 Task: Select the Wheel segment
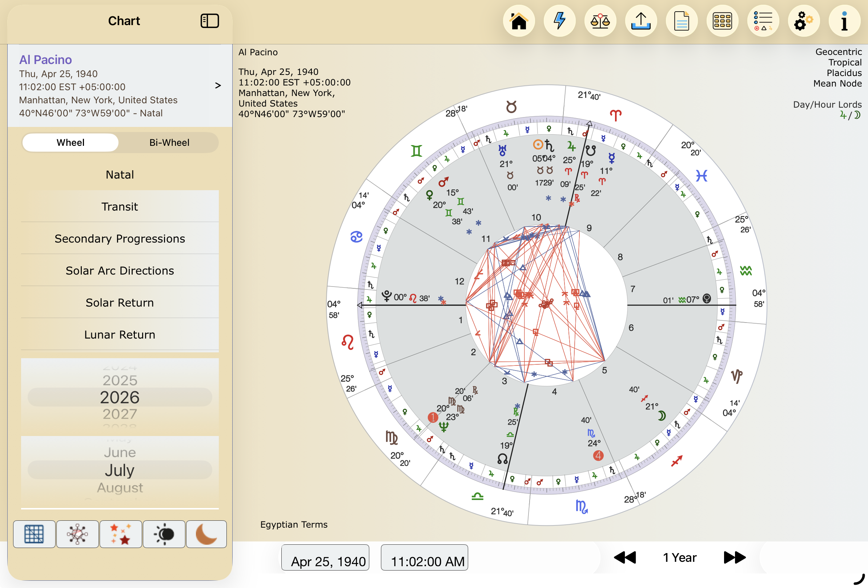click(71, 143)
